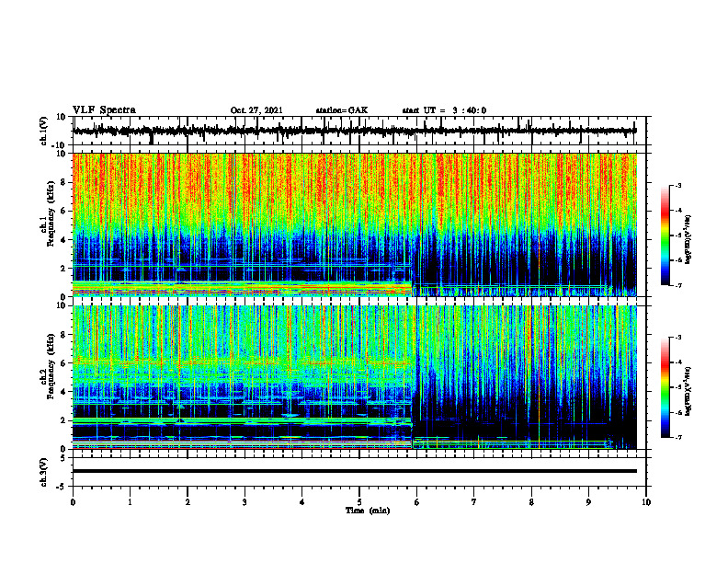
Task: Click the time axis tick label "5"
Action: tap(359, 502)
